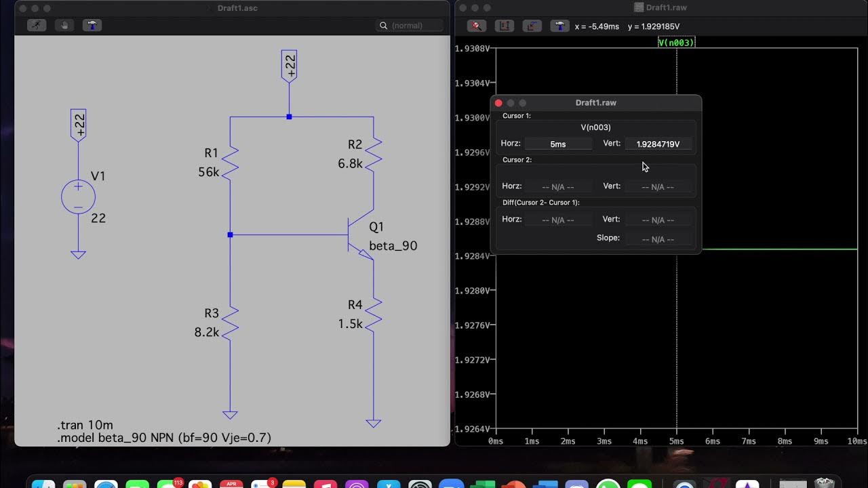Open Messages with 113 badge in Dock
Image resolution: width=868 pixels, height=488 pixels.
point(170,485)
